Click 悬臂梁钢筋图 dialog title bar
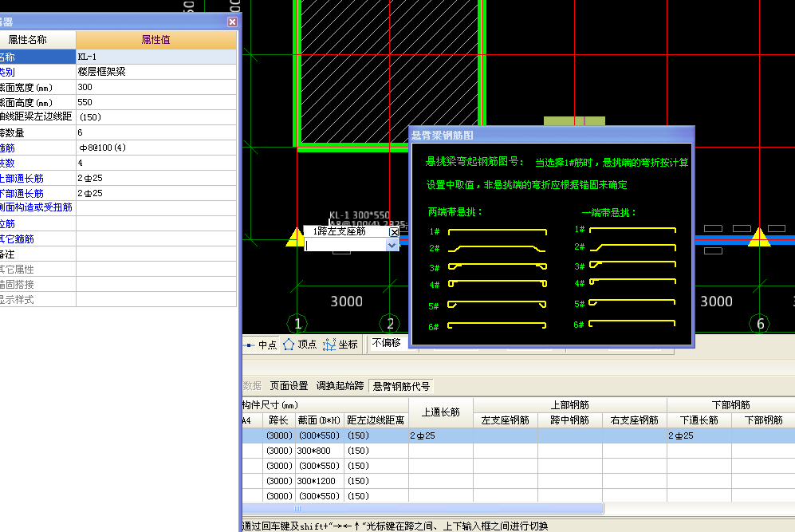This screenshot has width=795, height=532. coord(551,135)
